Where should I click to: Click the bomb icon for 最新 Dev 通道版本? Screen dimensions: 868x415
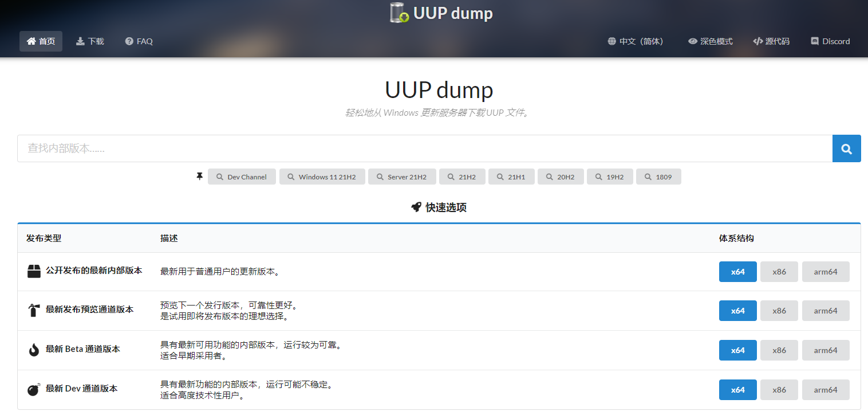(x=34, y=389)
